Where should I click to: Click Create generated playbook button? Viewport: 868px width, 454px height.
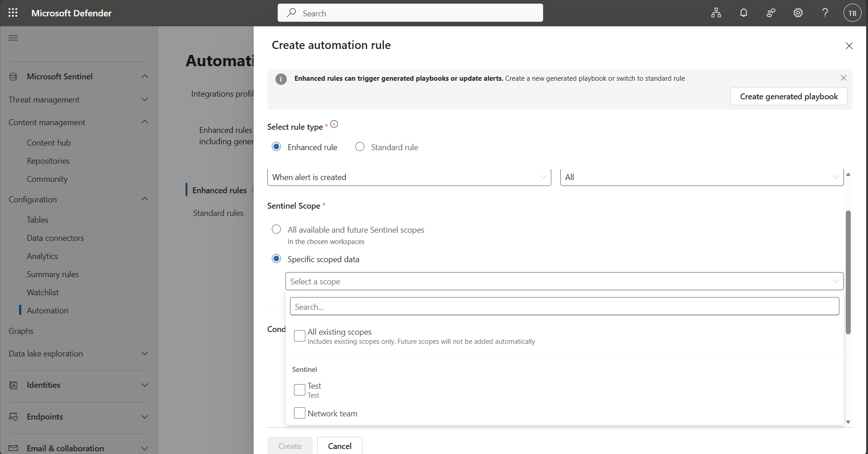click(789, 97)
